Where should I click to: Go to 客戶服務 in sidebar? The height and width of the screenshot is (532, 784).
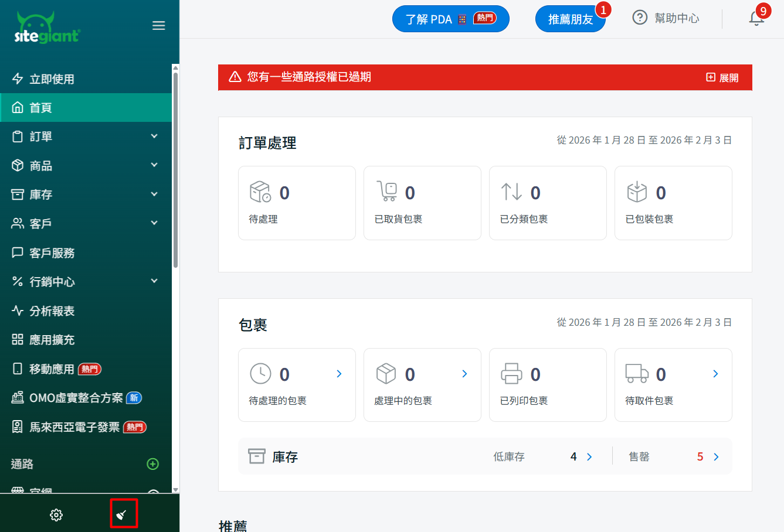[52, 253]
